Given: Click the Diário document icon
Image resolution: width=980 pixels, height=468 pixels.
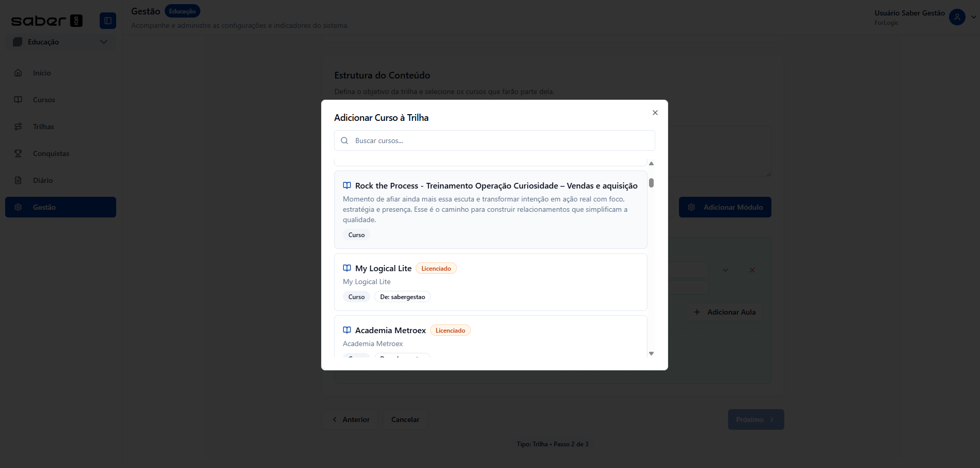Looking at the screenshot, I should [x=18, y=180].
